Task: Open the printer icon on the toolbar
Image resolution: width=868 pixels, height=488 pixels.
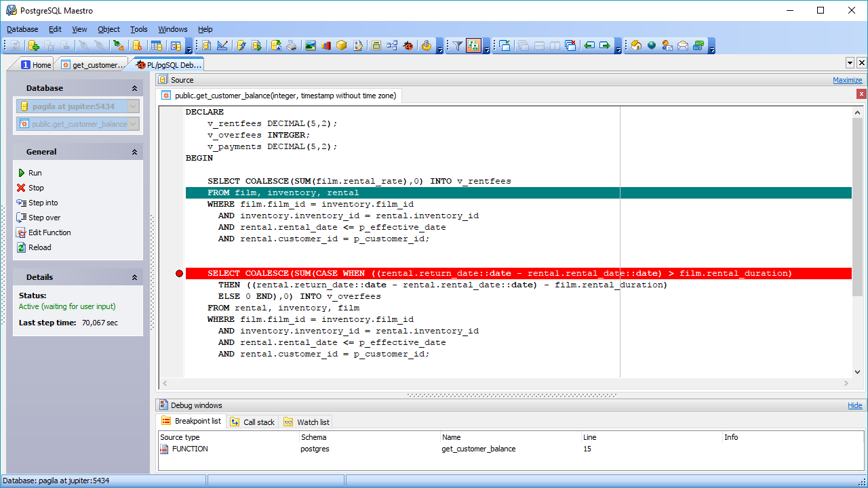Action: pos(292,45)
